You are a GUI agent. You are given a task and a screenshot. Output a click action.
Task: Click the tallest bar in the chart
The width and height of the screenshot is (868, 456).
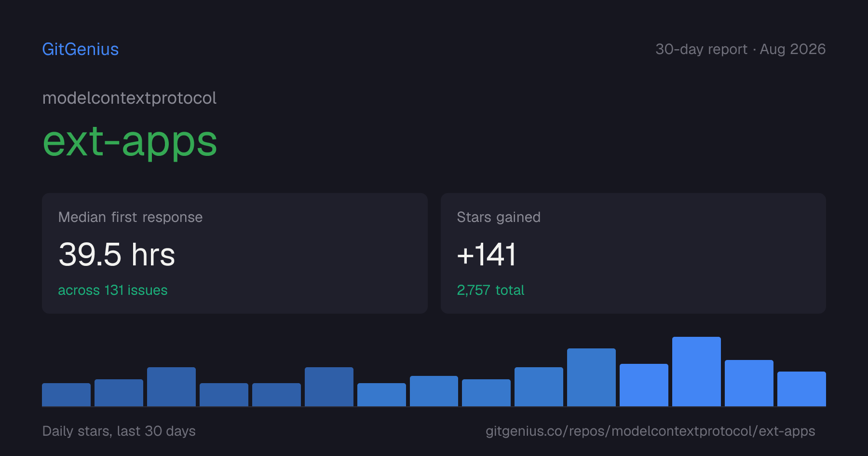(696, 372)
